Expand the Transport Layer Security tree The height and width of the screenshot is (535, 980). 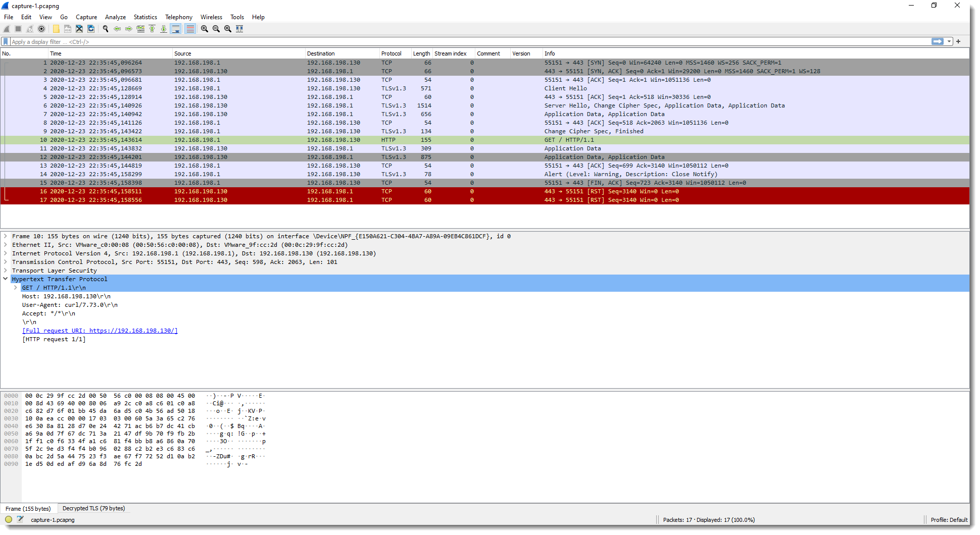click(x=6, y=271)
